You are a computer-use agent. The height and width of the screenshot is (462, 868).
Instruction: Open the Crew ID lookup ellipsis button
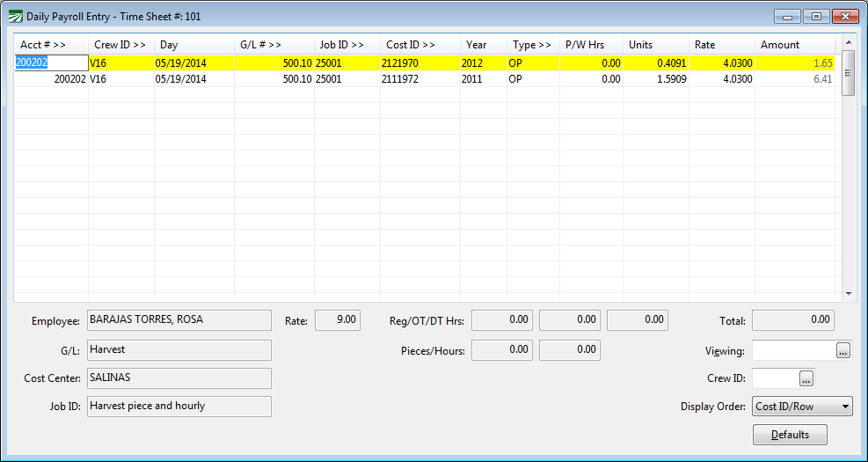click(x=806, y=378)
